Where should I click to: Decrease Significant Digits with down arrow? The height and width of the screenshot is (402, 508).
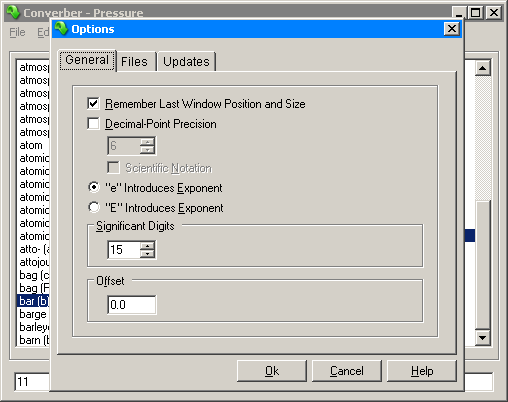tap(147, 254)
